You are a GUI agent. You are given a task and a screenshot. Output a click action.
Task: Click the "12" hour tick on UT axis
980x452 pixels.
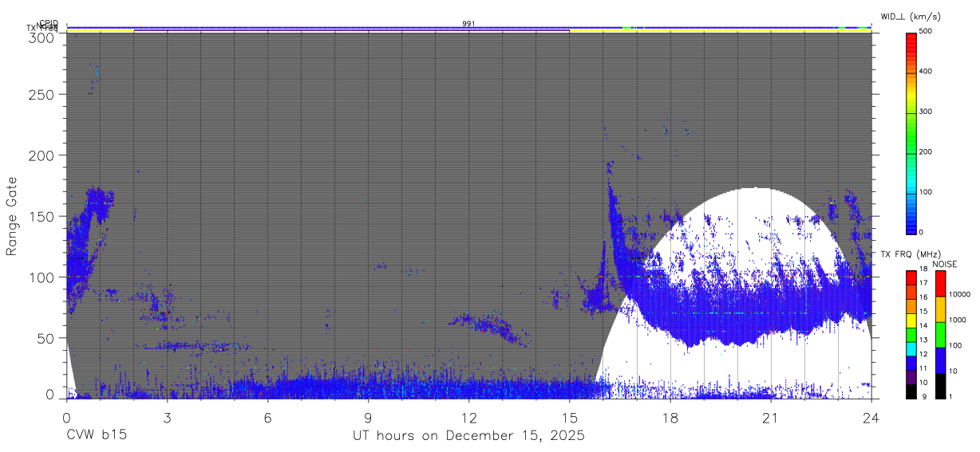click(468, 417)
